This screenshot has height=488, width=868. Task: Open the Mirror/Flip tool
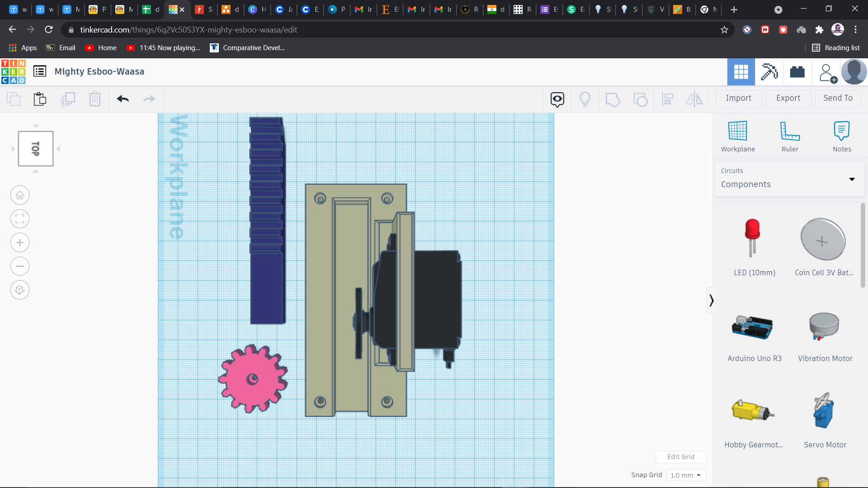694,99
